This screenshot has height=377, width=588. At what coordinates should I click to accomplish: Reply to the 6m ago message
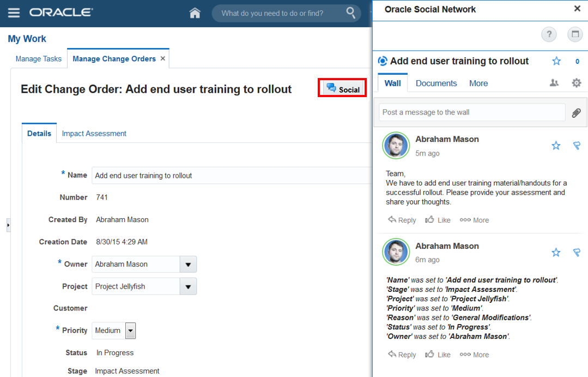(402, 355)
